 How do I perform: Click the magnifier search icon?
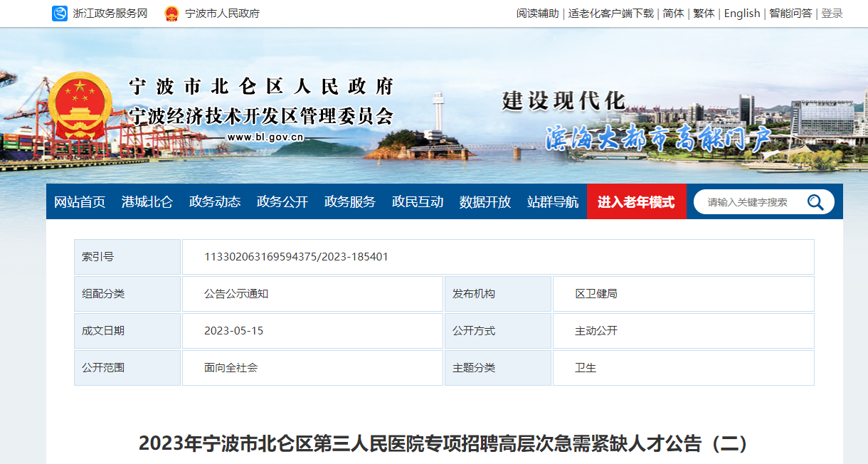[815, 202]
